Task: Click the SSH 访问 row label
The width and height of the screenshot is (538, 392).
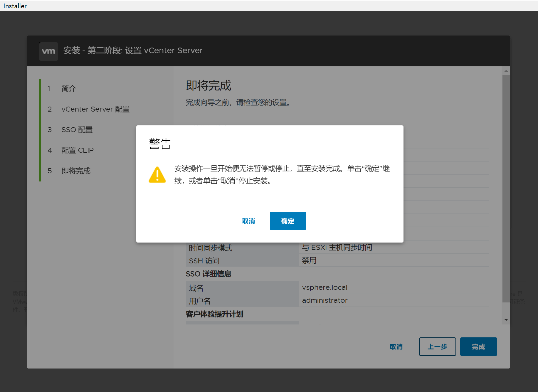Action: pos(204,261)
